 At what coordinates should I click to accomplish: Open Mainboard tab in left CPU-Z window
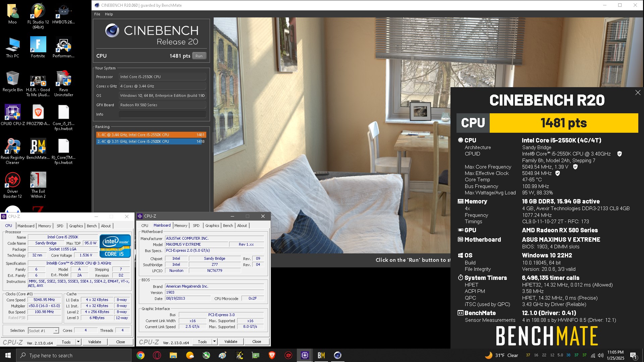pos(26,226)
